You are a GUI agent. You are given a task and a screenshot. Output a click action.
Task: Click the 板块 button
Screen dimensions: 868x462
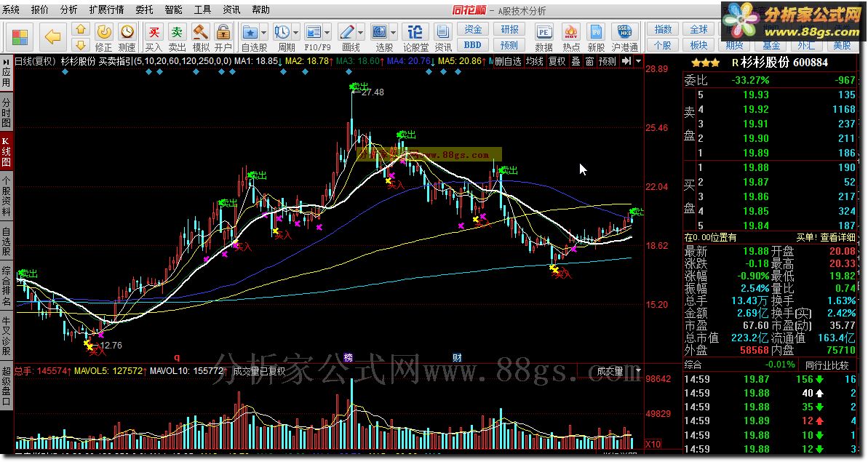coord(698,45)
